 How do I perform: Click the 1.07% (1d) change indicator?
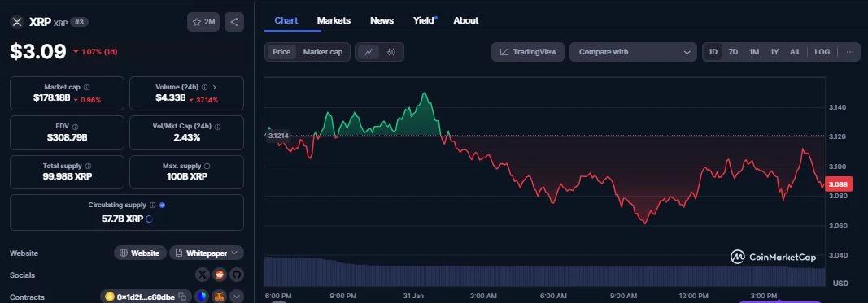95,51
